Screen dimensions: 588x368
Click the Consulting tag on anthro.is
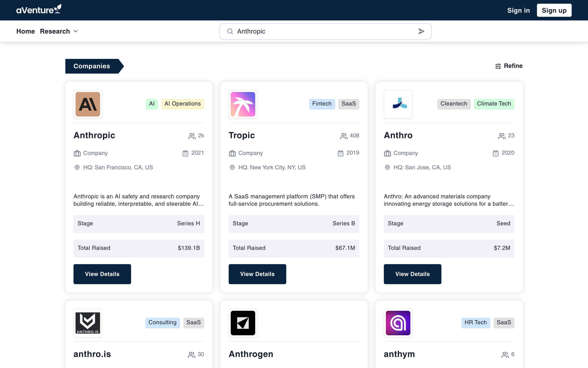point(163,323)
